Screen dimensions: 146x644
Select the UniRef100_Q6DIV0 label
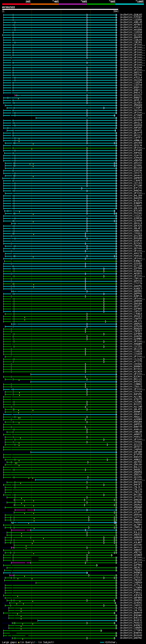[131, 72]
